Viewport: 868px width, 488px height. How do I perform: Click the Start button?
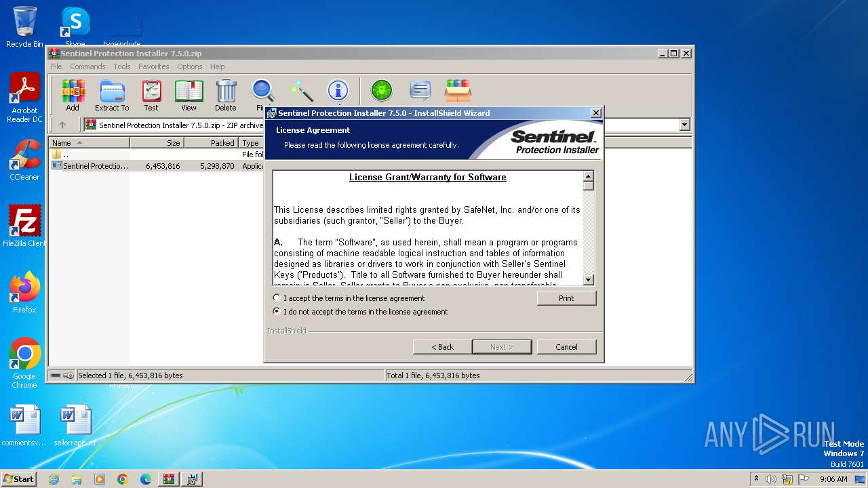[19, 479]
